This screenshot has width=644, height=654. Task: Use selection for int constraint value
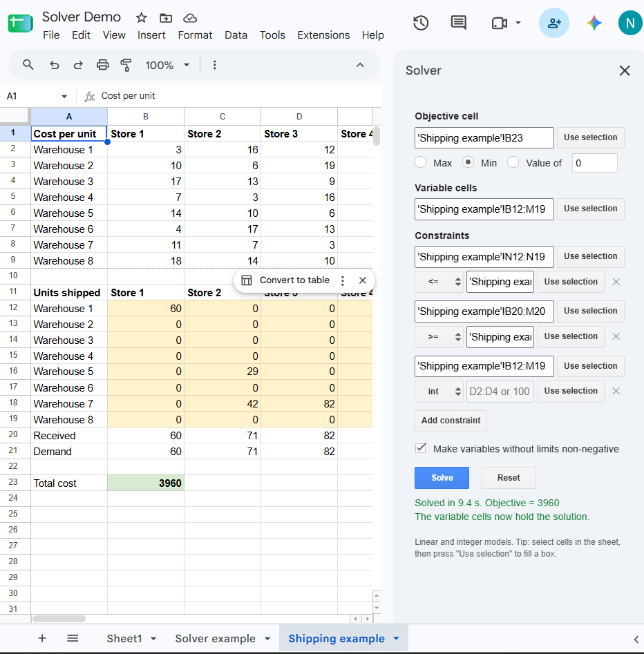pyautogui.click(x=571, y=392)
